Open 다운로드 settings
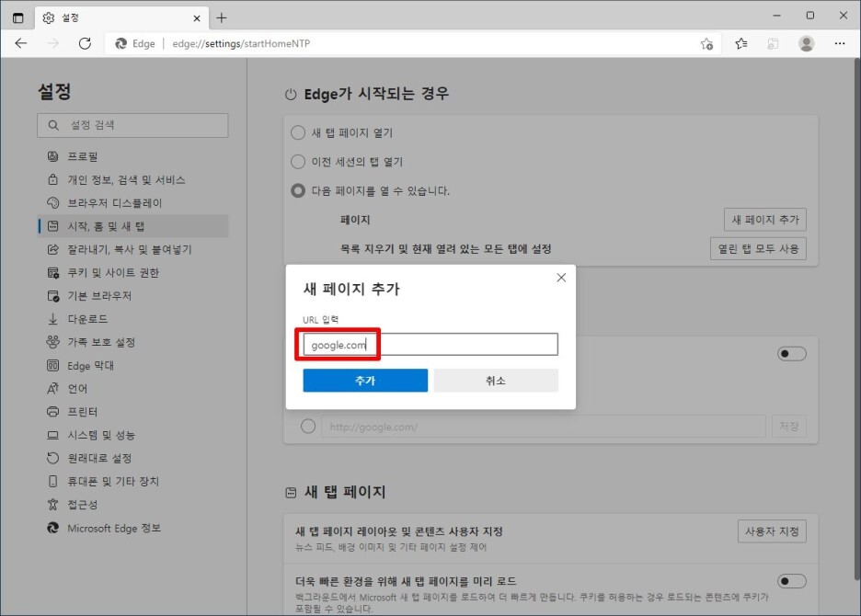 tap(132, 319)
